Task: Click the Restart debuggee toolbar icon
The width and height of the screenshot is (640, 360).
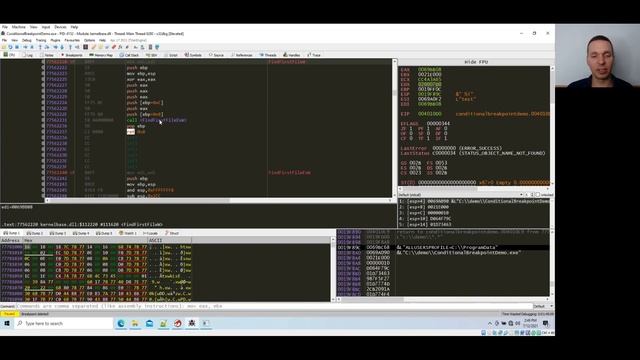Action: [x=10, y=47]
